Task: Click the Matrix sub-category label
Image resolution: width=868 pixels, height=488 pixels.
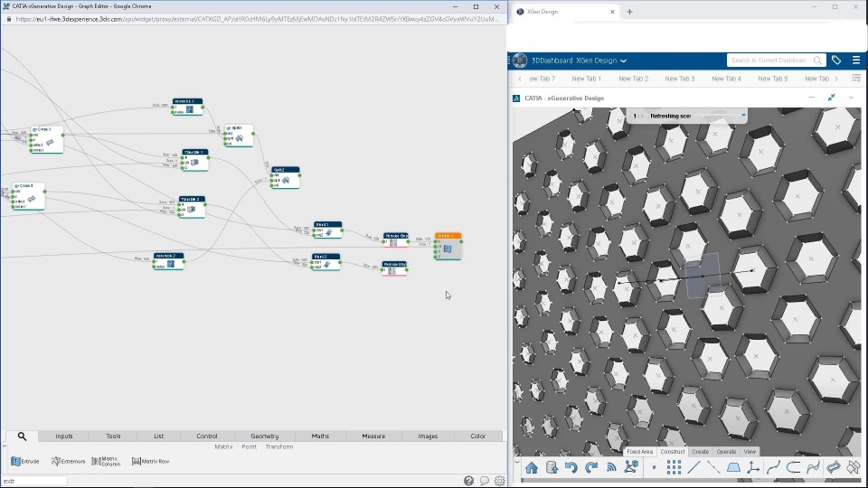Action: click(223, 446)
